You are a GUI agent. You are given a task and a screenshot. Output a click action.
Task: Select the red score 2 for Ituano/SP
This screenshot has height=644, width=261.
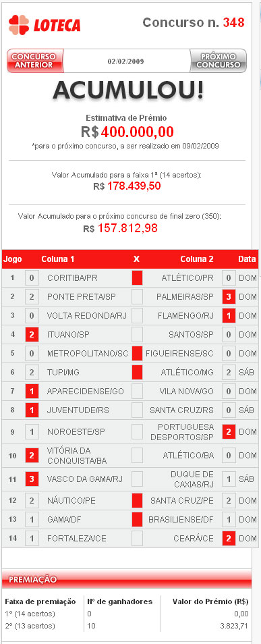coord(32,335)
